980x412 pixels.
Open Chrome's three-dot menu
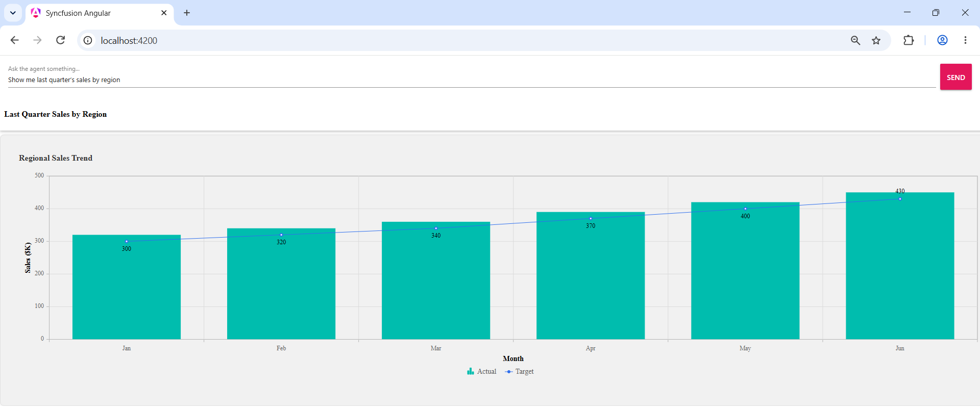coord(965,40)
